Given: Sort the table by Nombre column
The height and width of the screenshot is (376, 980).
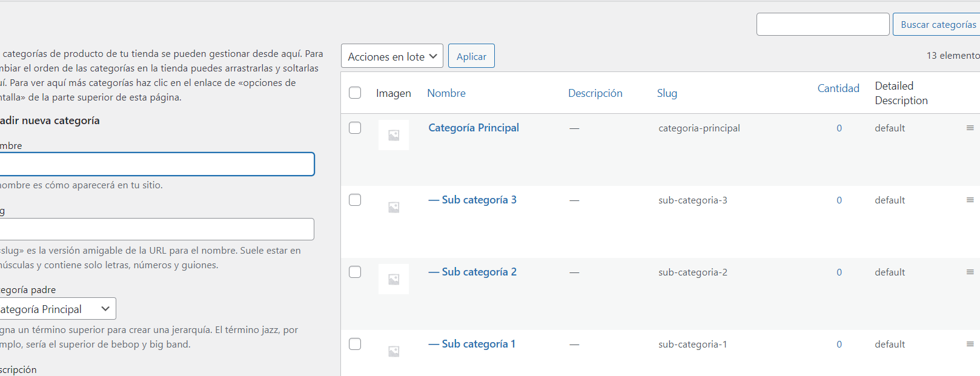Looking at the screenshot, I should [x=446, y=93].
